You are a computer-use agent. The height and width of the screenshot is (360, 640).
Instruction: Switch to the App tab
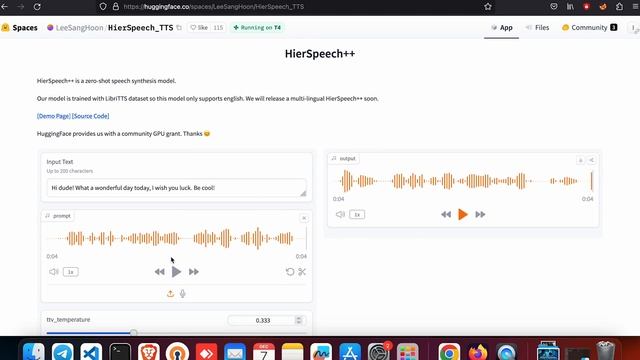[502, 27]
